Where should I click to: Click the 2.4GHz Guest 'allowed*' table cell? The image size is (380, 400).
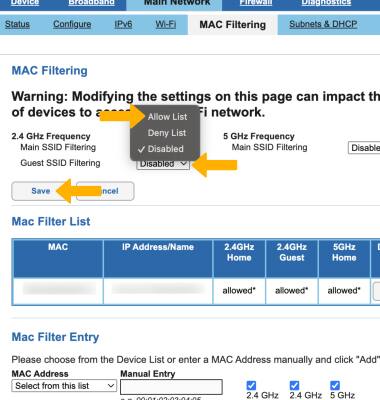(292, 291)
